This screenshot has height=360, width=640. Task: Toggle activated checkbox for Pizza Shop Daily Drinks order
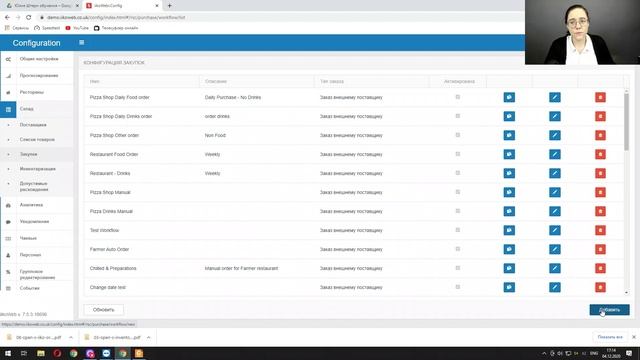pos(458,116)
